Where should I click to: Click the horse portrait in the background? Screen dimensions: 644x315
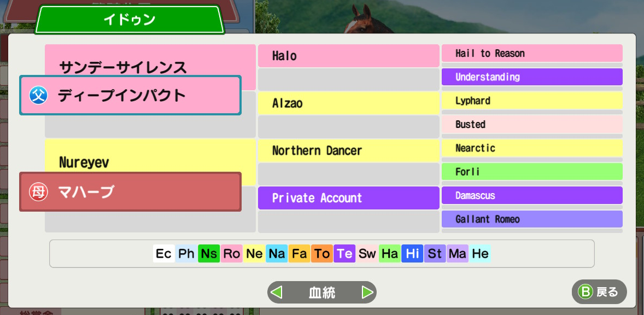click(367, 19)
